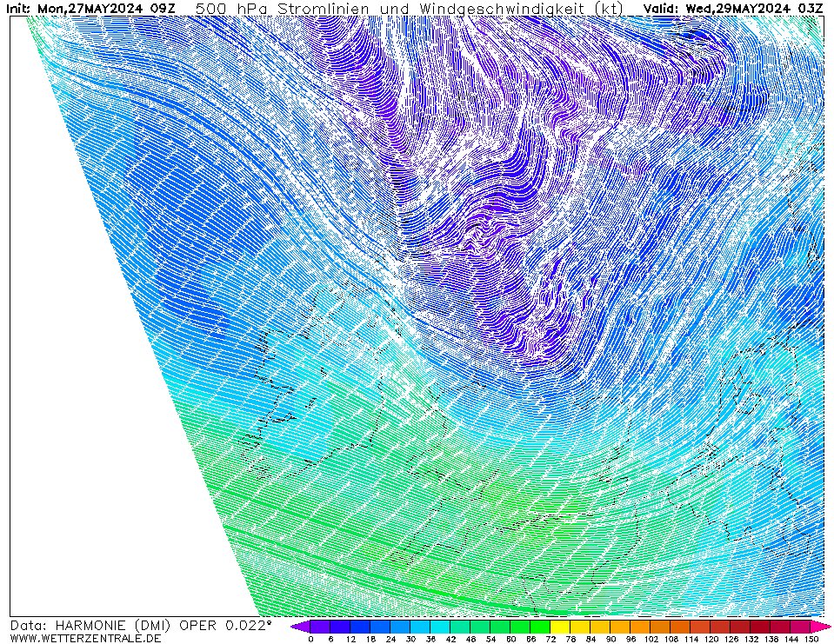This screenshot has height=644, width=834.
Task: Select the 500 hPa Stromlinien und Windgeschwindigkeit title
Action: [410, 9]
